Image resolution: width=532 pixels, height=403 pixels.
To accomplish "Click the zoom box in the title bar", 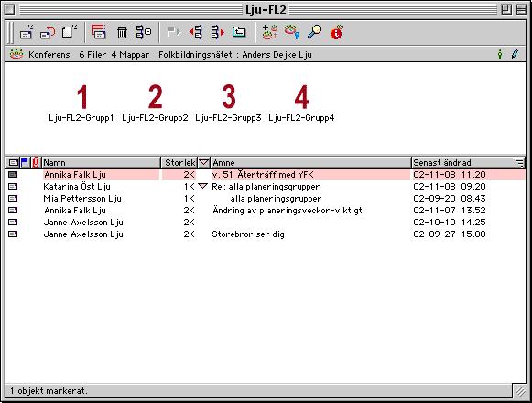I will [x=506, y=9].
